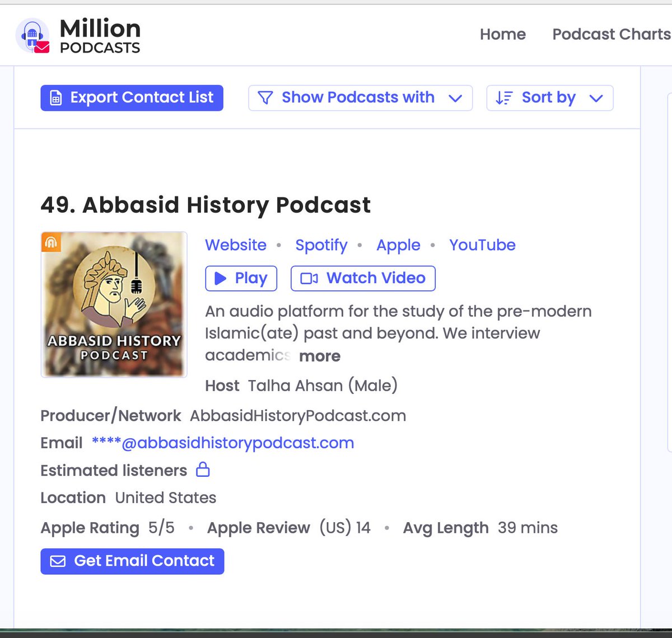The height and width of the screenshot is (638, 672).
Task: Click the video camera icon
Action: pos(311,278)
